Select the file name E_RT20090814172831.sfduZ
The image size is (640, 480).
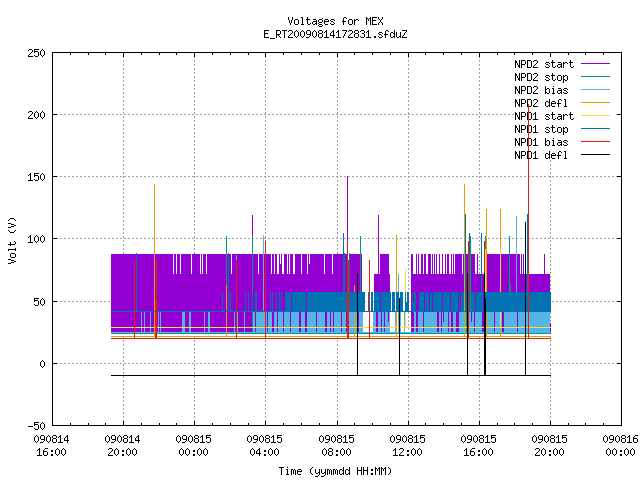[335, 34]
